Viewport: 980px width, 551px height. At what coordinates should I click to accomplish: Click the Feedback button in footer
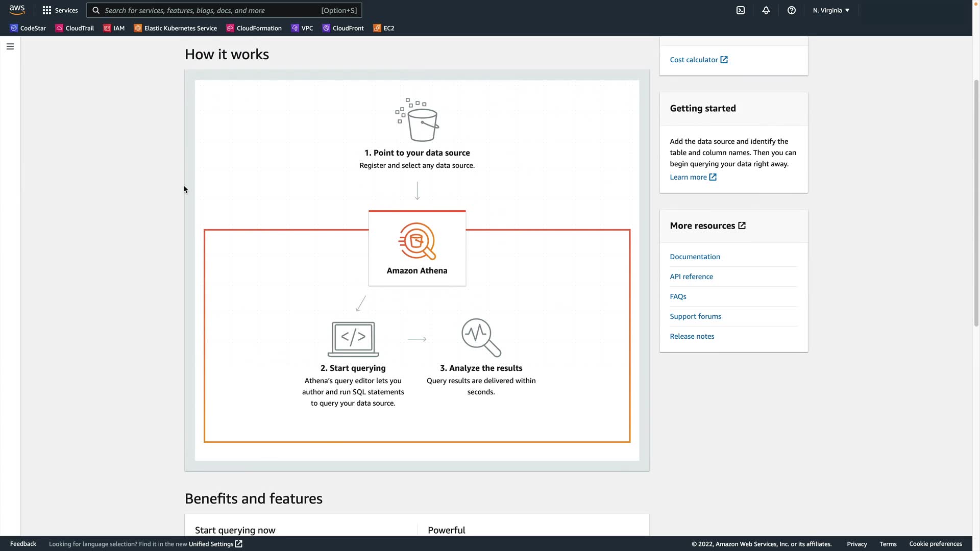coord(23,544)
